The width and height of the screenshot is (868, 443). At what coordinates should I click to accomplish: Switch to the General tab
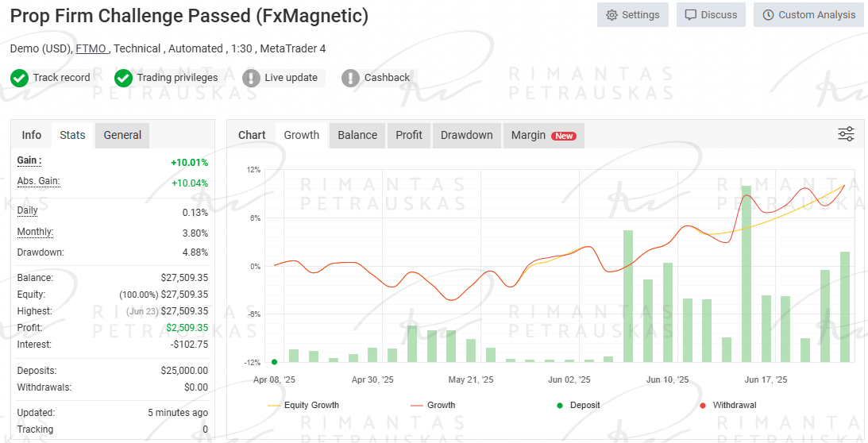[x=122, y=135]
